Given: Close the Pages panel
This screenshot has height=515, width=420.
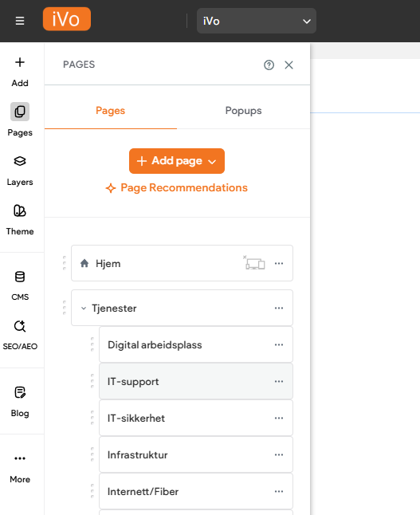Looking at the screenshot, I should [289, 65].
